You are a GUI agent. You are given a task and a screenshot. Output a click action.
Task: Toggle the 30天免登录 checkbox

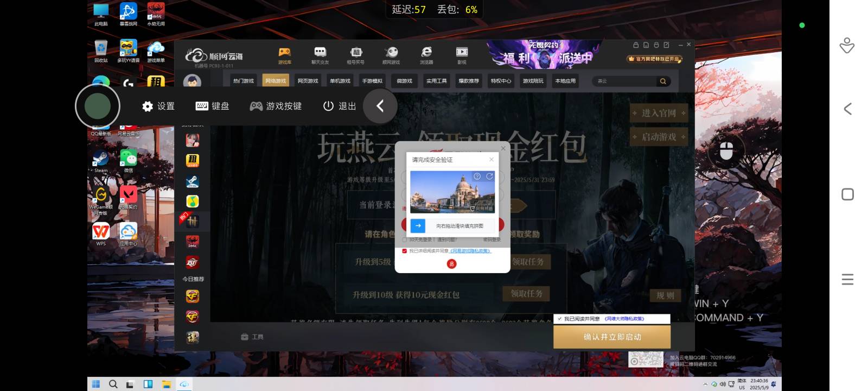point(405,239)
